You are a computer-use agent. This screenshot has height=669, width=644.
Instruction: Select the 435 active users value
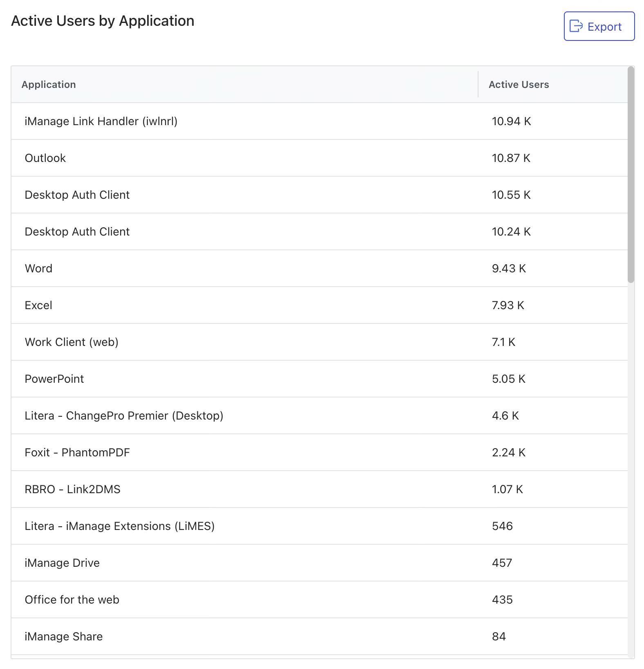point(502,600)
